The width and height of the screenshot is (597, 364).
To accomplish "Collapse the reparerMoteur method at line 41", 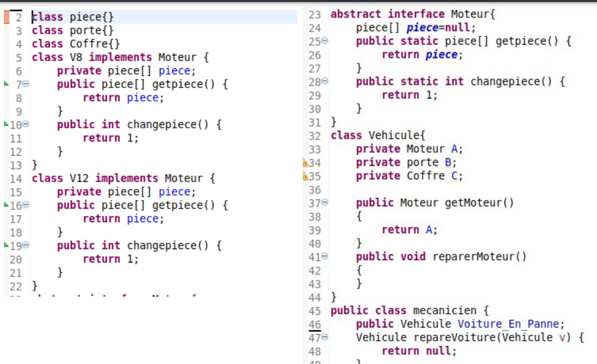I will point(325,256).
